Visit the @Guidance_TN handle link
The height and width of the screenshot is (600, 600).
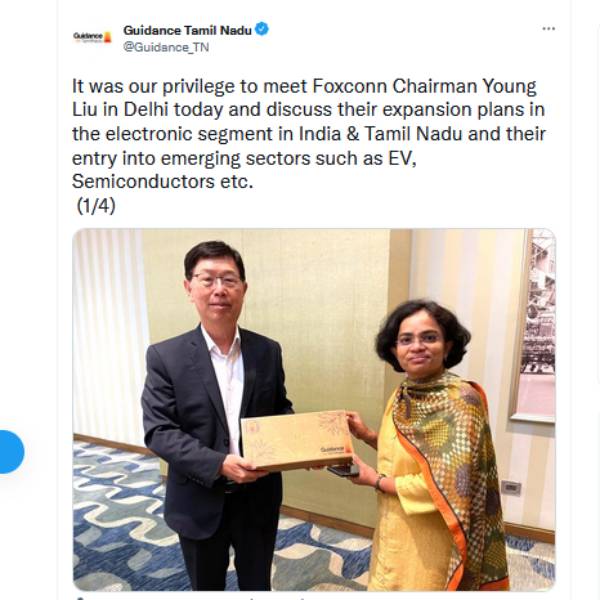(x=166, y=47)
